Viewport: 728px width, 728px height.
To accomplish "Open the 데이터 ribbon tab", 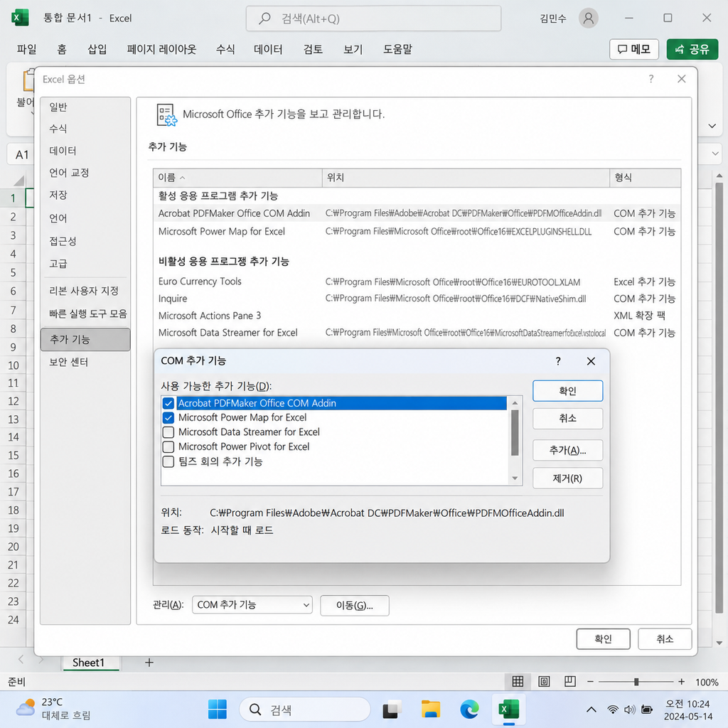I will point(268,49).
